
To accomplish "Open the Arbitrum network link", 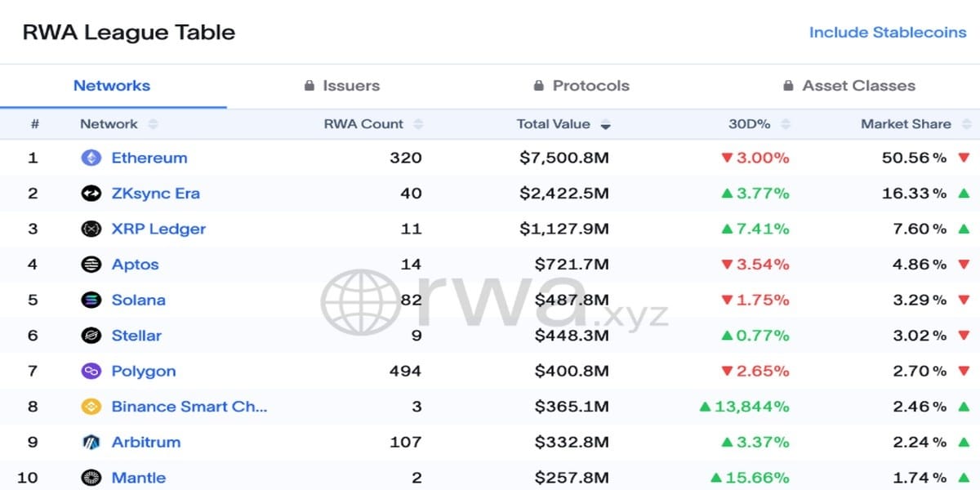I will pos(146,442).
